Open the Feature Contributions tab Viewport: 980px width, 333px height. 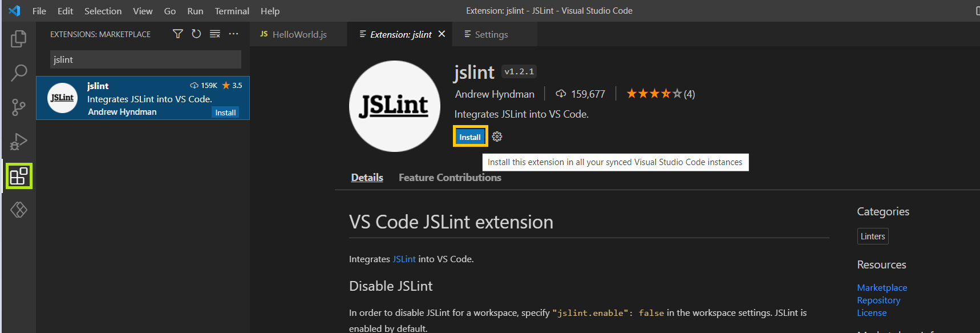pyautogui.click(x=450, y=178)
